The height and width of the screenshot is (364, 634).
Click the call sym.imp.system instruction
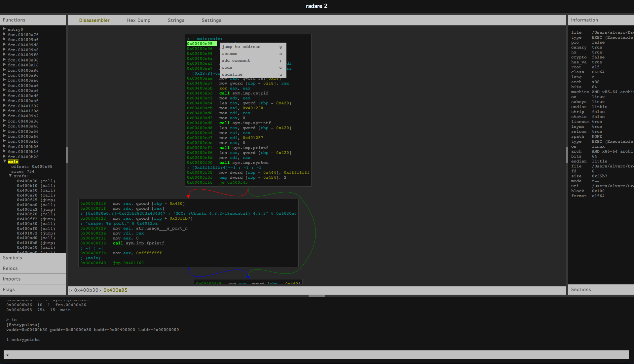click(x=244, y=163)
